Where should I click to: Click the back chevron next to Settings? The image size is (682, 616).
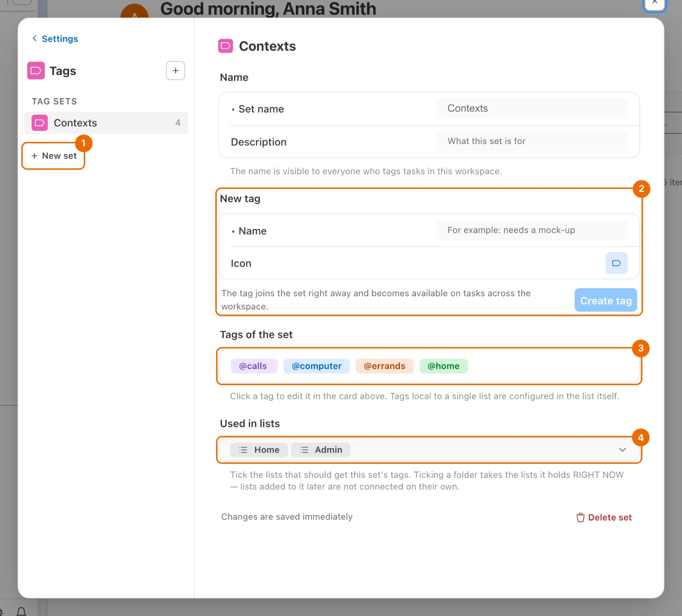(x=35, y=38)
